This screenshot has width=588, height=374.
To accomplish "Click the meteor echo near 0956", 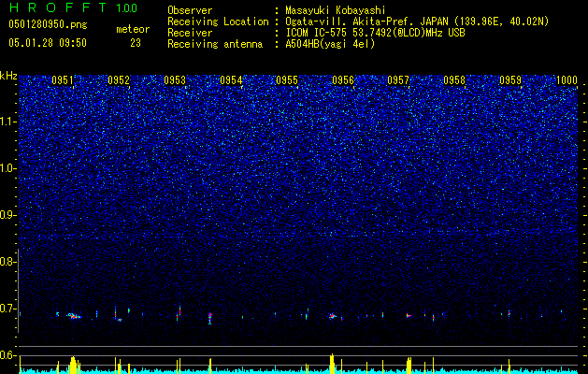I will coord(332,316).
